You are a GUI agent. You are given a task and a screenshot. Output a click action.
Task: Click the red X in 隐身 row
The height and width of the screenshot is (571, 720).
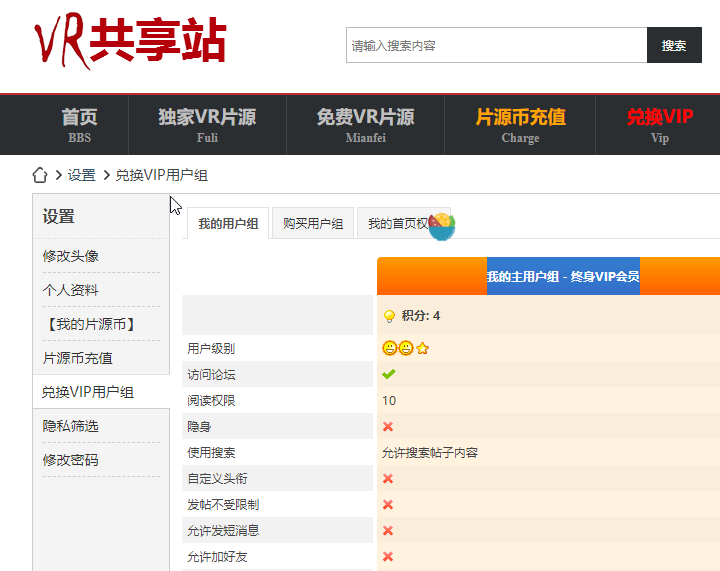click(x=388, y=426)
